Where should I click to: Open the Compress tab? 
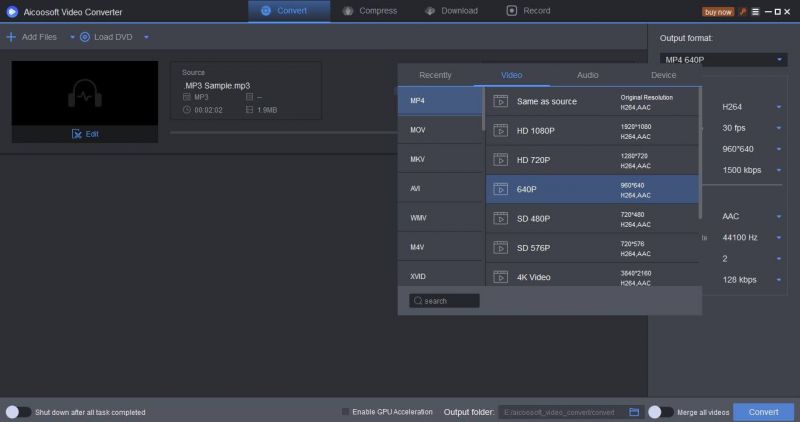coord(370,11)
